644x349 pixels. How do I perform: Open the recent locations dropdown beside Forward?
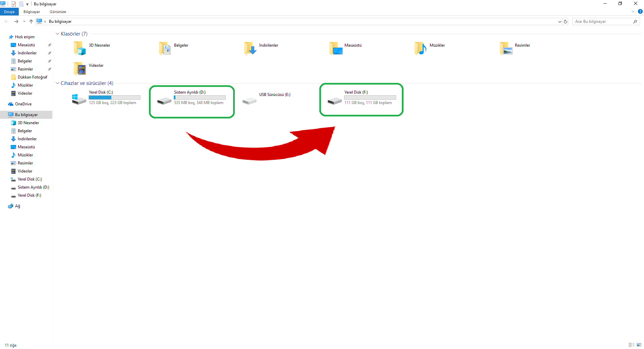(24, 21)
